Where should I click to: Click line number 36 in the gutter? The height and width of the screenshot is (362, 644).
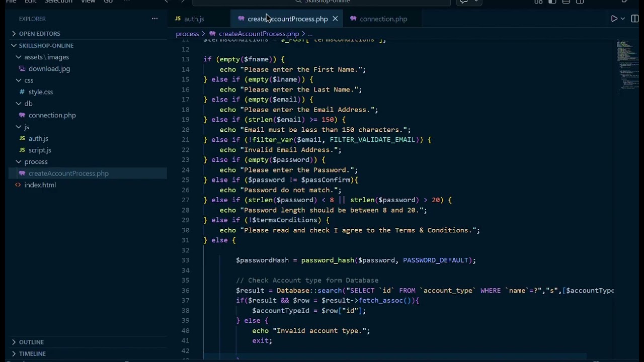[185, 291]
